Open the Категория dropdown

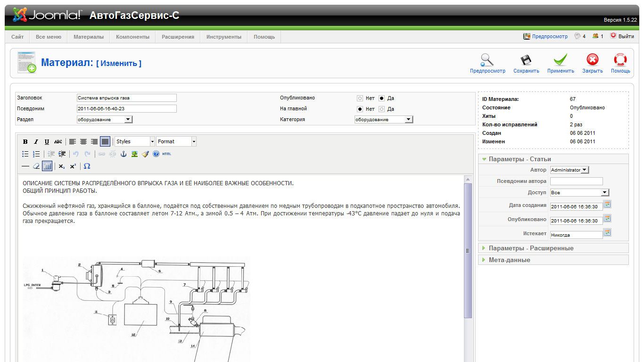coord(384,120)
